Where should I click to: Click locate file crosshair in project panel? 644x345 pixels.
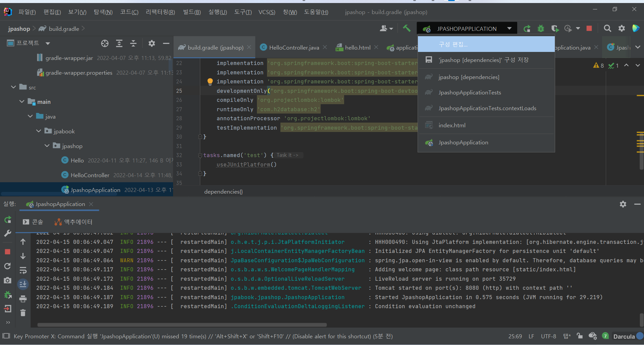(x=105, y=43)
